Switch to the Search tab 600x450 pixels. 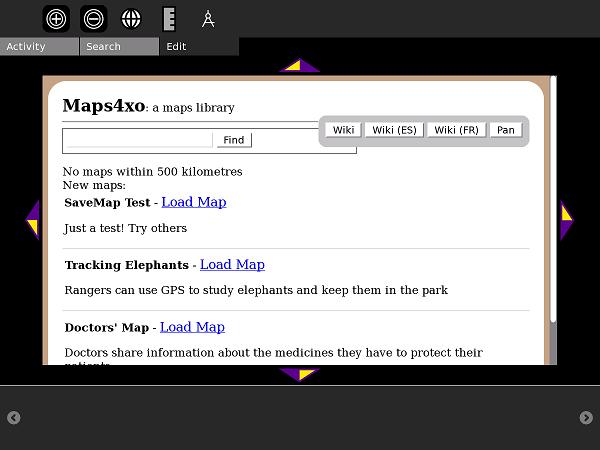[x=119, y=47]
